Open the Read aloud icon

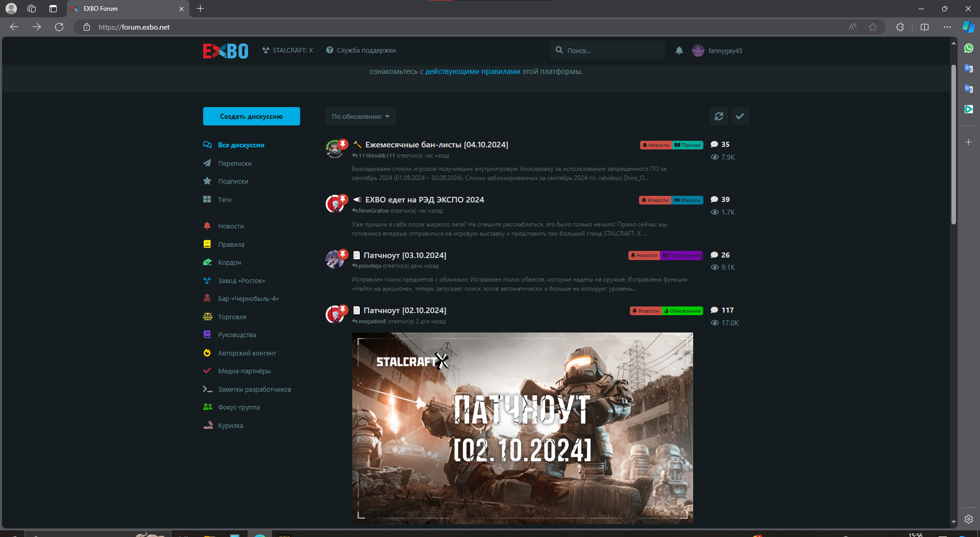[x=852, y=27]
